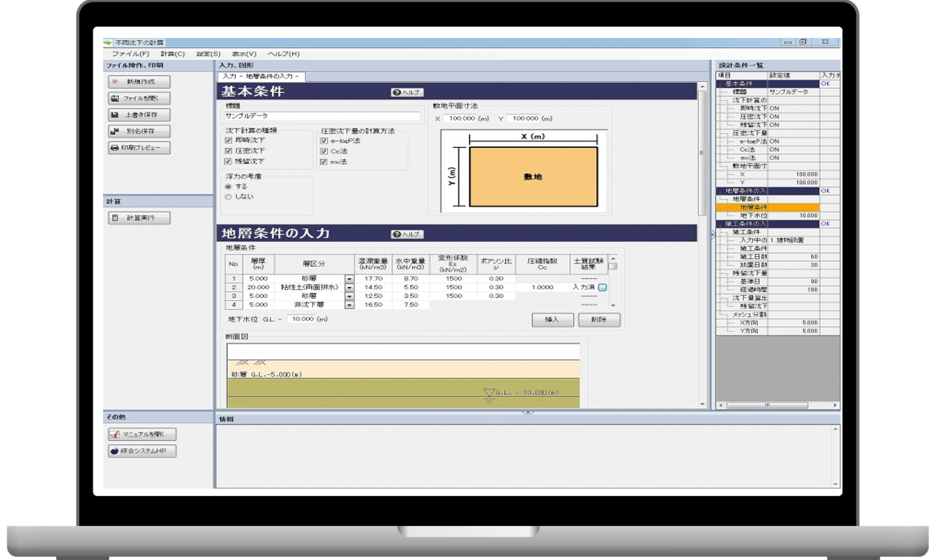931x560 pixels.
Task: Open soil test result icon in row 2
Action: 602,287
